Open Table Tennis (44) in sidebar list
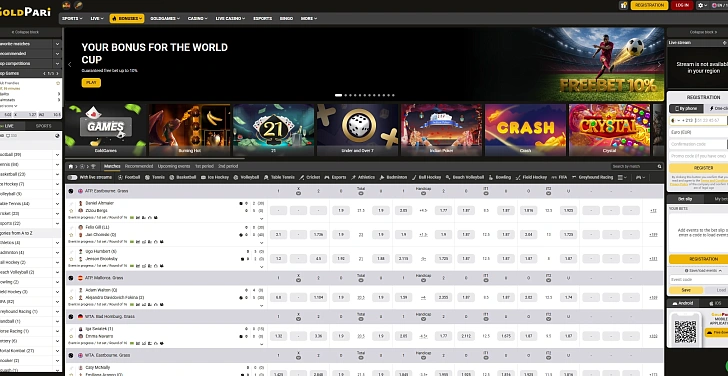 tap(30, 203)
